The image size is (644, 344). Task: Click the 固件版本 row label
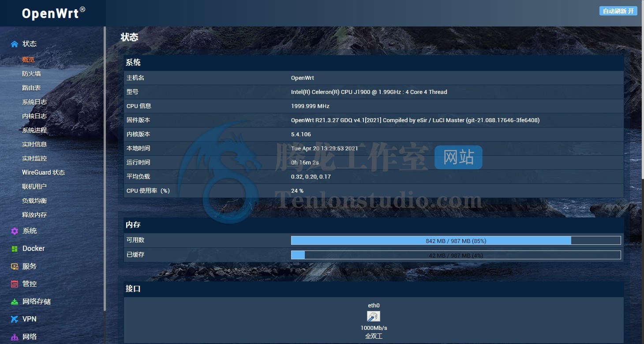(139, 120)
